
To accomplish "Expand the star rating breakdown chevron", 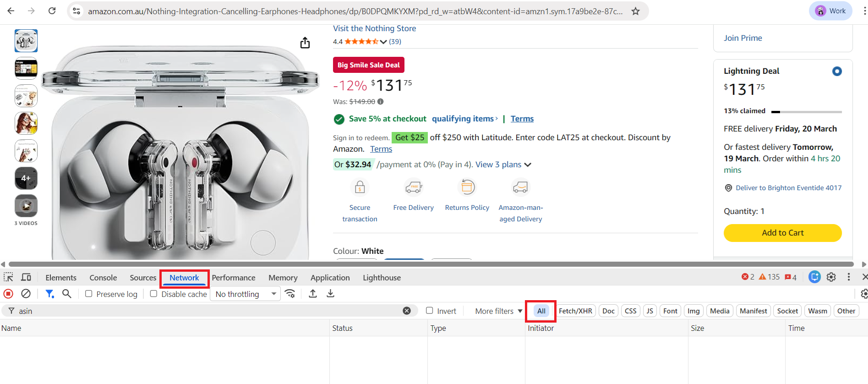I will click(383, 42).
